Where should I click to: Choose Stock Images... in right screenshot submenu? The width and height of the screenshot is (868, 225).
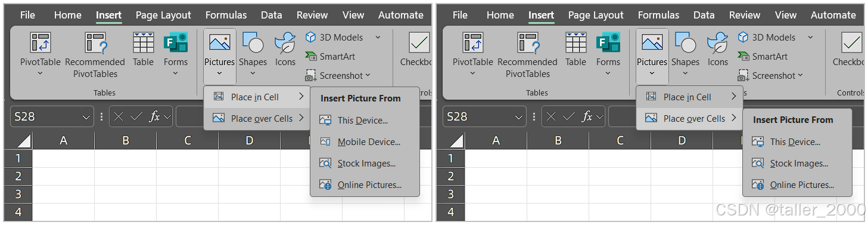797,164
